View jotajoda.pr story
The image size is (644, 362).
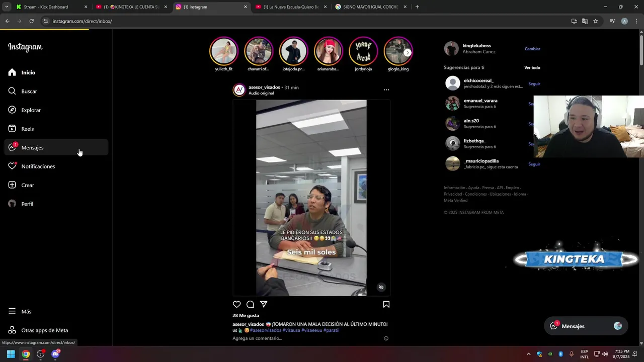point(293,51)
